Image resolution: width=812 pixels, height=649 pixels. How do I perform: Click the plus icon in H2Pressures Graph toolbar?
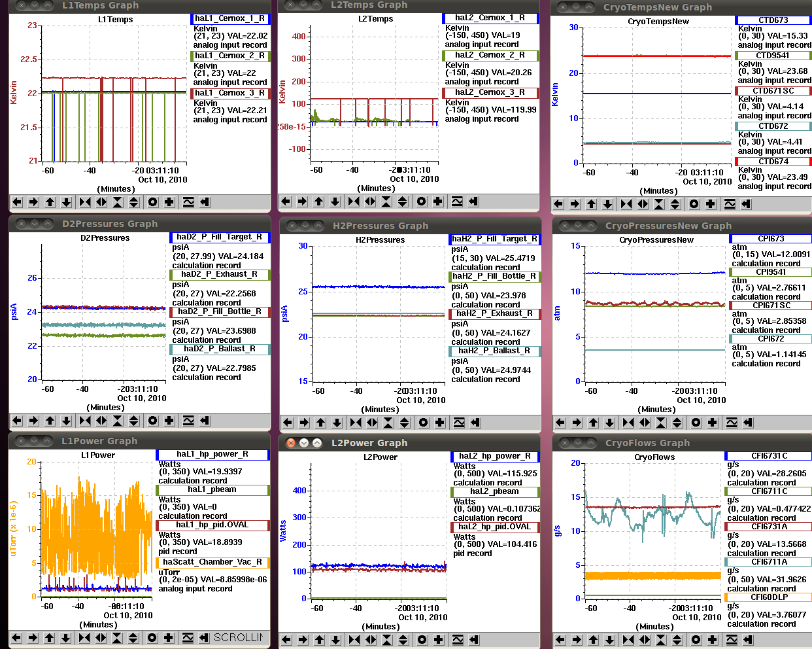pos(440,423)
